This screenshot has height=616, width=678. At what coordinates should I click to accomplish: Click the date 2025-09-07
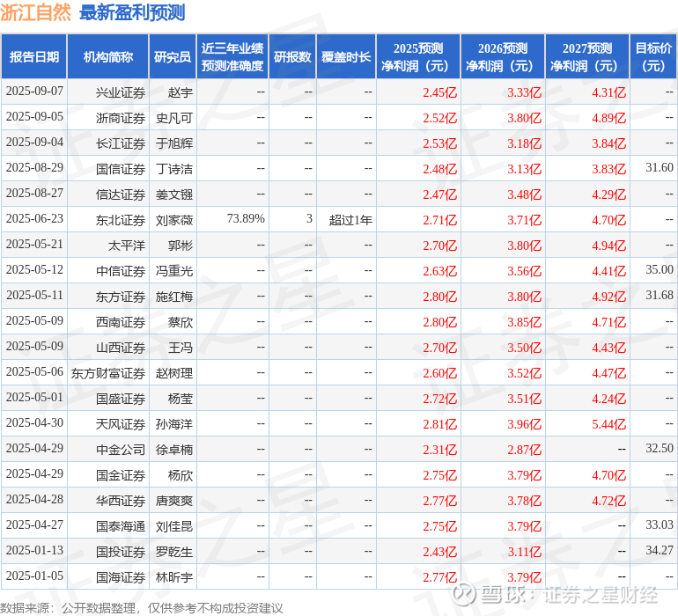click(x=34, y=92)
